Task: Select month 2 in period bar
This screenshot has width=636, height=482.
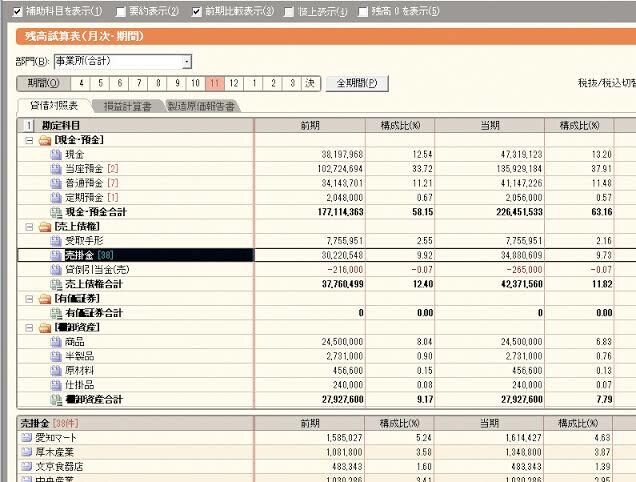Action: coord(273,84)
